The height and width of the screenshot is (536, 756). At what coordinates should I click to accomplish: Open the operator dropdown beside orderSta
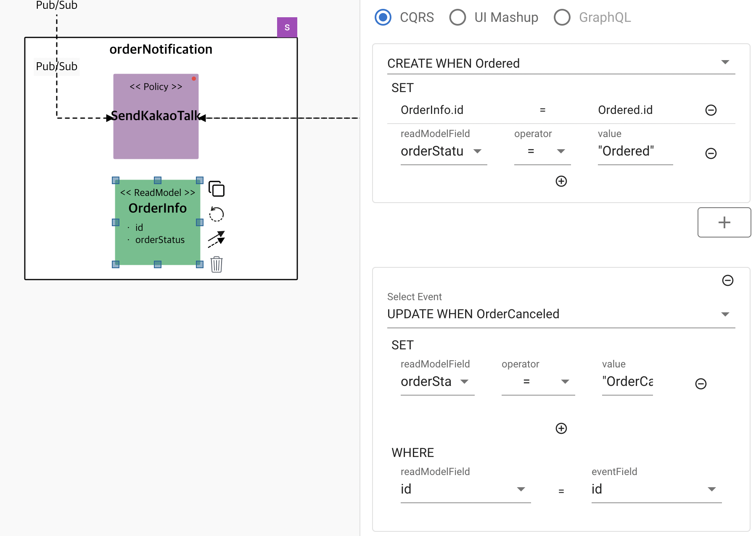point(538,382)
